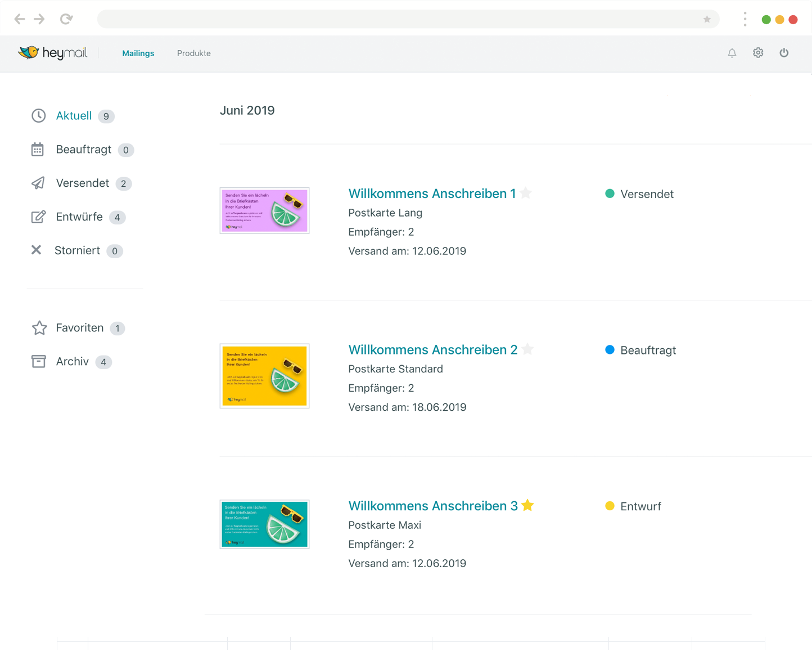Open Willkommens Anschreiben 3 title link
The image size is (812, 656).
pos(432,506)
